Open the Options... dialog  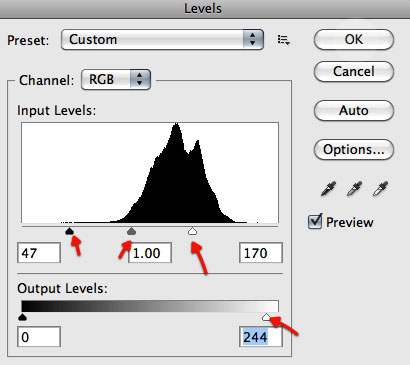click(x=354, y=149)
